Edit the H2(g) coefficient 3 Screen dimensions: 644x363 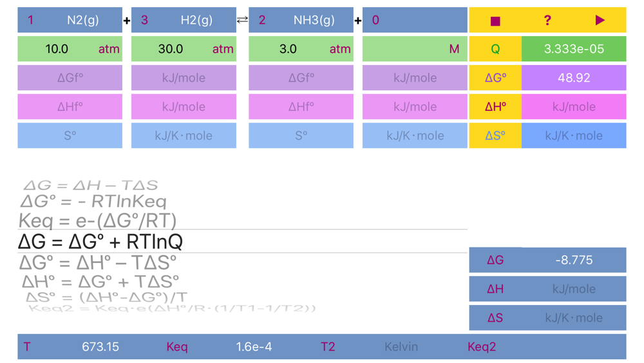(144, 20)
